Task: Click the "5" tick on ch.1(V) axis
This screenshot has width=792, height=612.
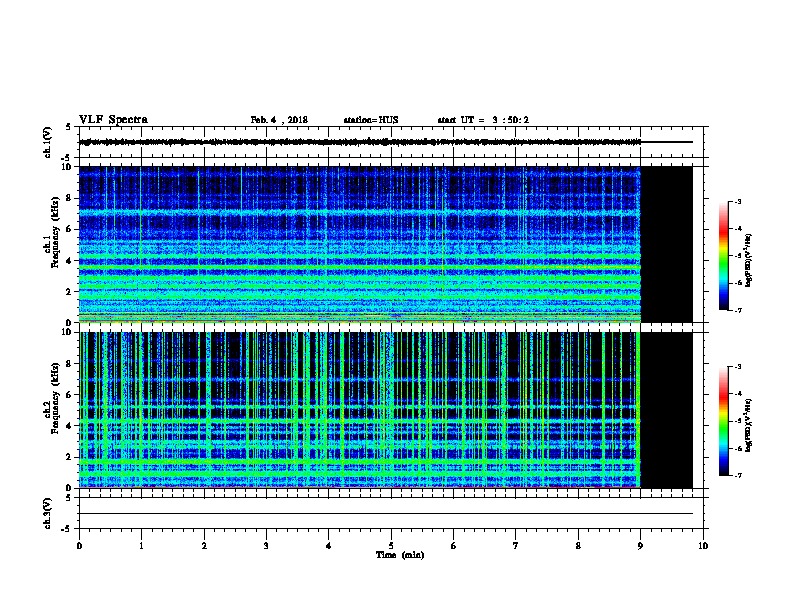Action: [x=69, y=127]
